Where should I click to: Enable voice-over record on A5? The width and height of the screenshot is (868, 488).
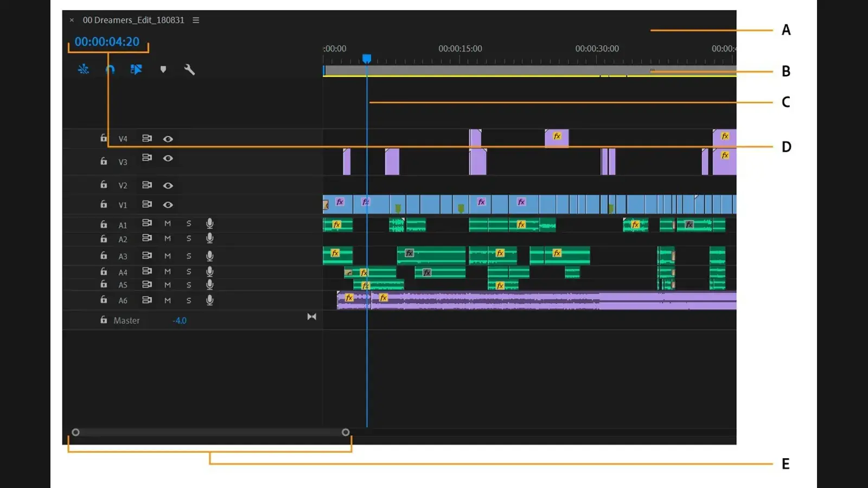point(210,285)
